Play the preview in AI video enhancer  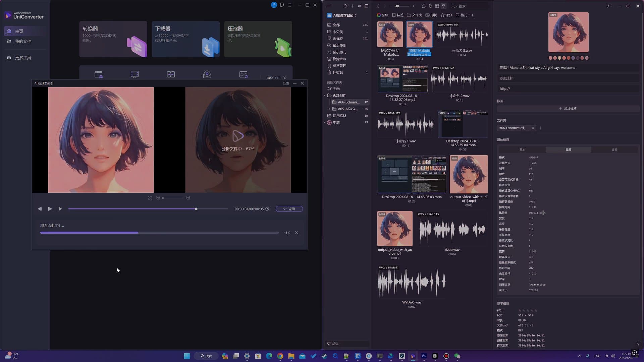(x=50, y=209)
